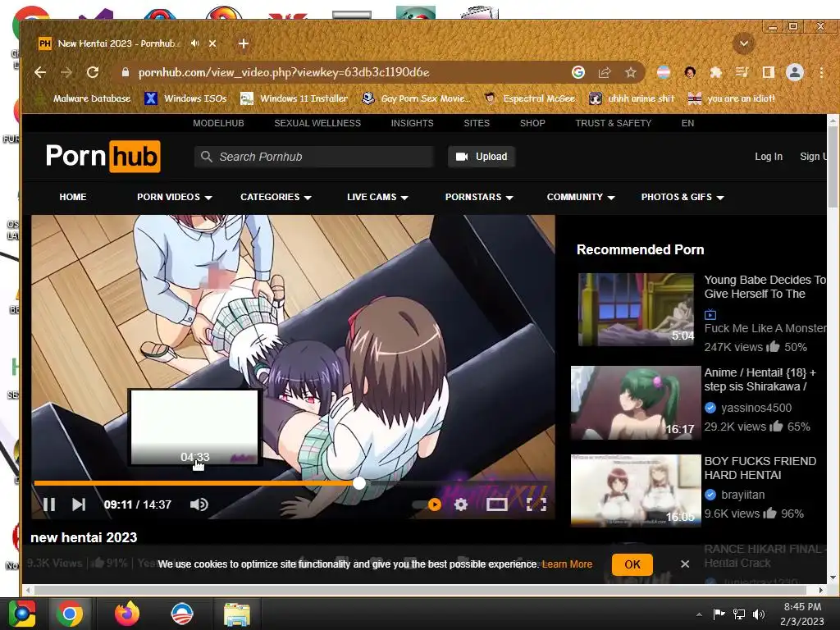Expand the tab search chevron
840x630 pixels.
point(743,43)
